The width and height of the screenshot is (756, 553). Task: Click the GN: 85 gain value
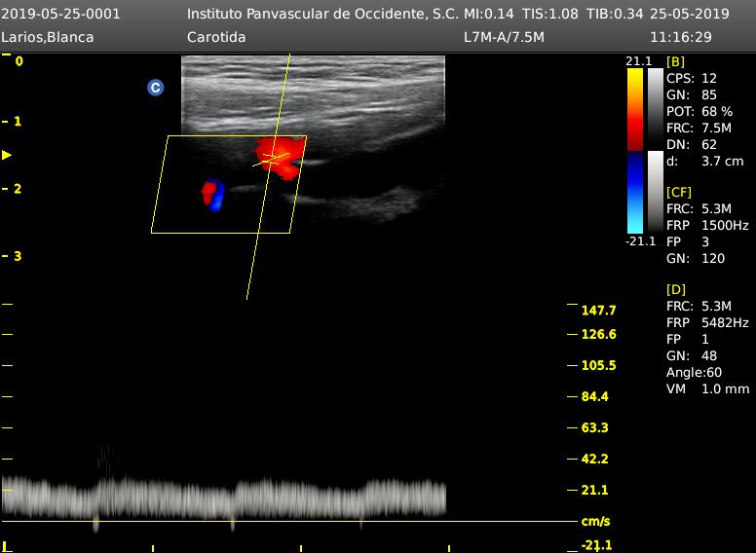pyautogui.click(x=692, y=94)
